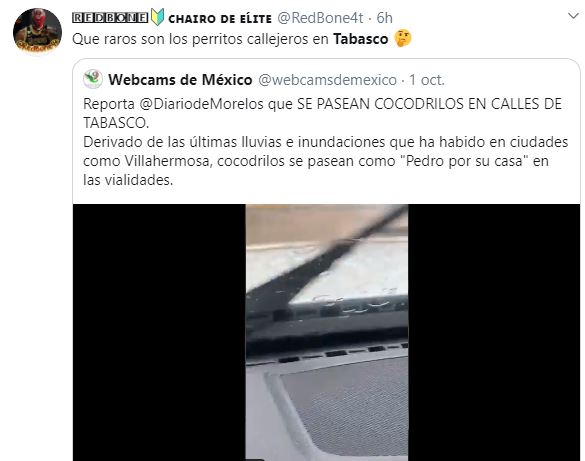Open the @RedBone4t handle link
The height and width of the screenshot is (461, 585).
(x=320, y=18)
